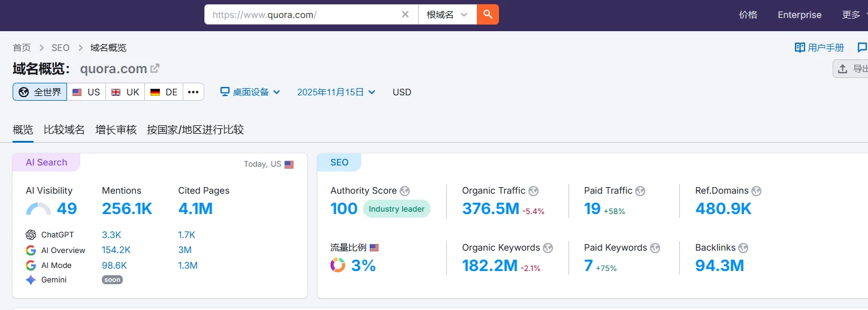Viewport: 868px width, 310px height.
Task: Click the Gemini sparkle icon
Action: pyautogui.click(x=31, y=280)
